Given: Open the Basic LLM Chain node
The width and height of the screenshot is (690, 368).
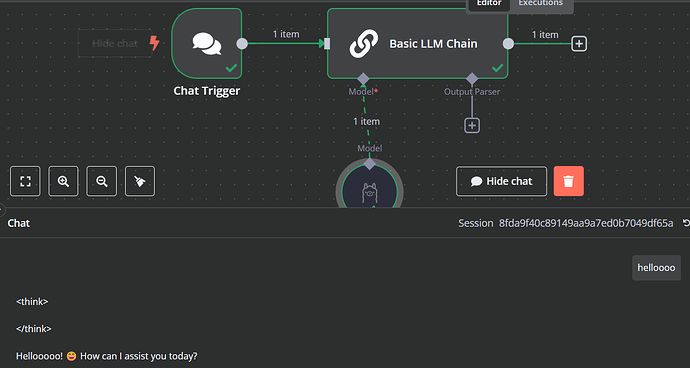Looking at the screenshot, I should 418,43.
